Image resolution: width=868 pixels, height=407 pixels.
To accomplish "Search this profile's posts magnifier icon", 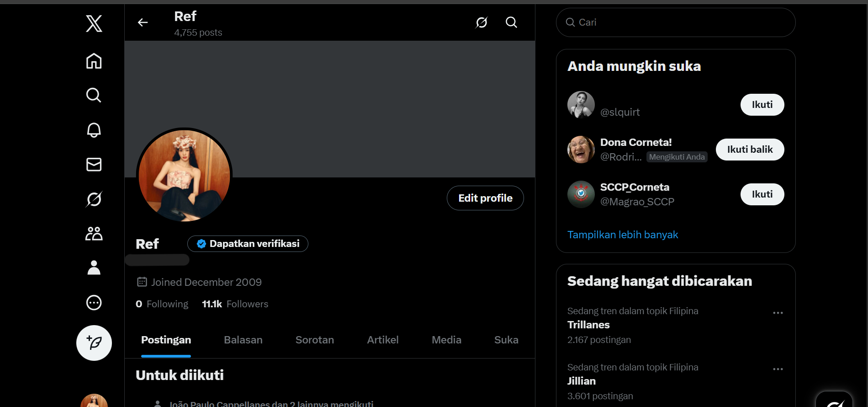I will click(511, 22).
